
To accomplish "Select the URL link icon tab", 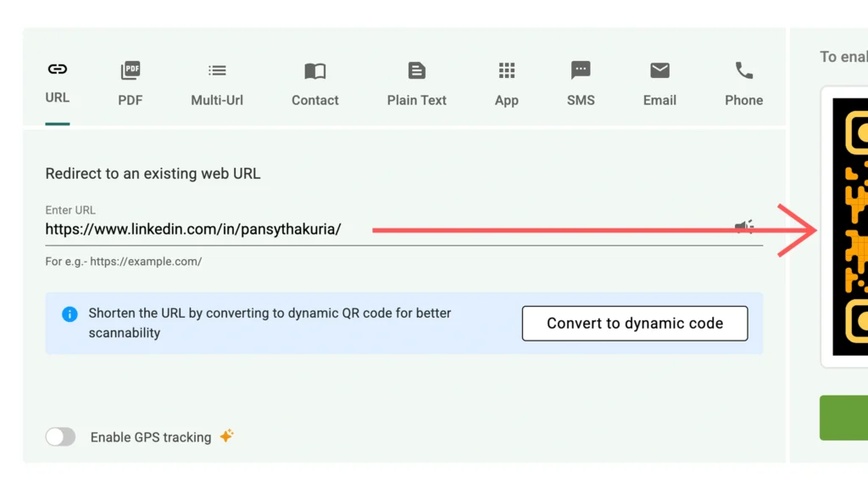I will 58,69.
